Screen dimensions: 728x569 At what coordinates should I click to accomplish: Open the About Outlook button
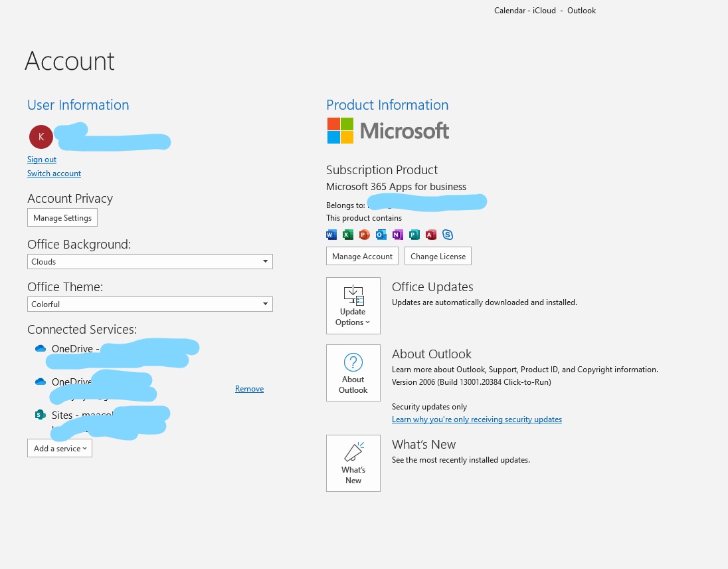tap(353, 372)
